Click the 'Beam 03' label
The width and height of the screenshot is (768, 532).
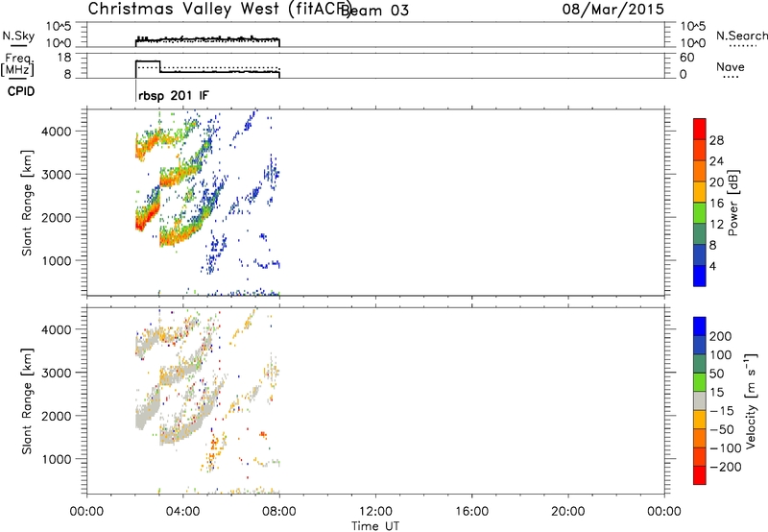pos(374,11)
